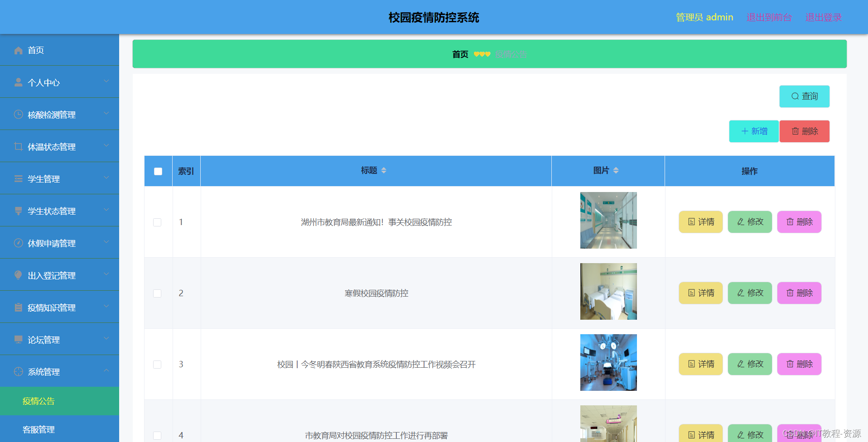Toggle the select-all checkbox in table header

(x=158, y=171)
